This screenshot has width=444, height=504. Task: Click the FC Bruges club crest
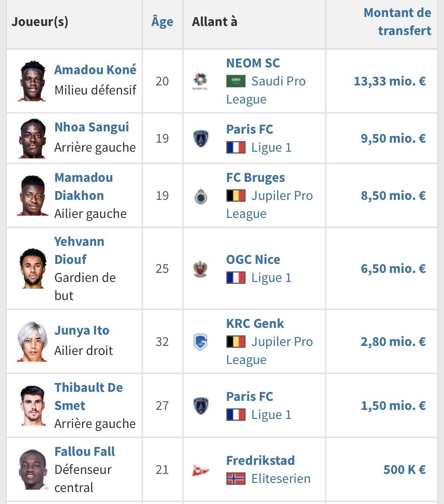point(201,196)
